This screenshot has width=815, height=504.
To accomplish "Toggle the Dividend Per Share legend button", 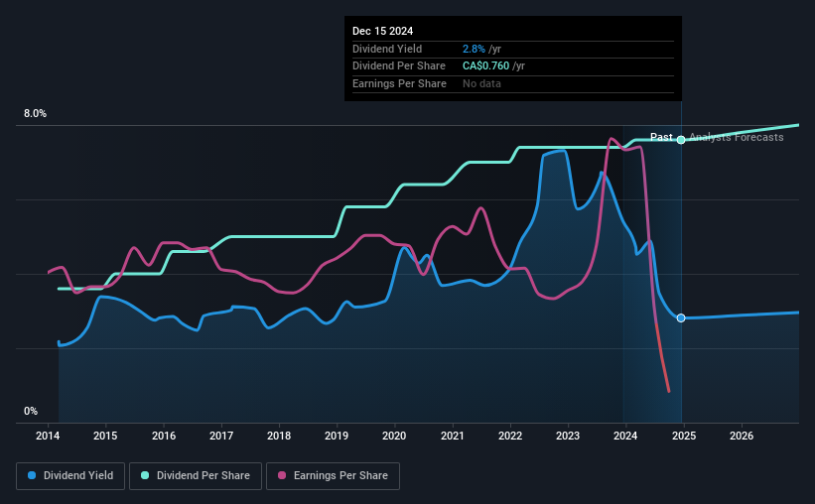I will 196,476.
